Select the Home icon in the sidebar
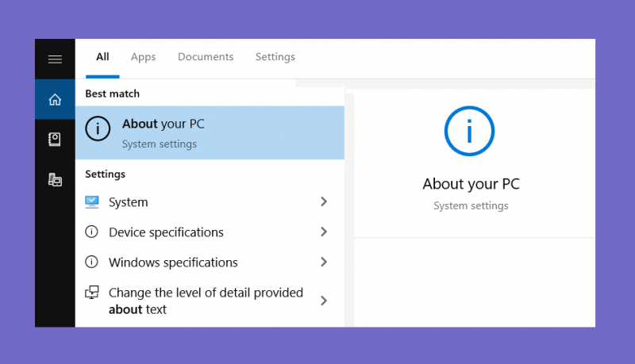This screenshot has width=635, height=364. click(55, 99)
